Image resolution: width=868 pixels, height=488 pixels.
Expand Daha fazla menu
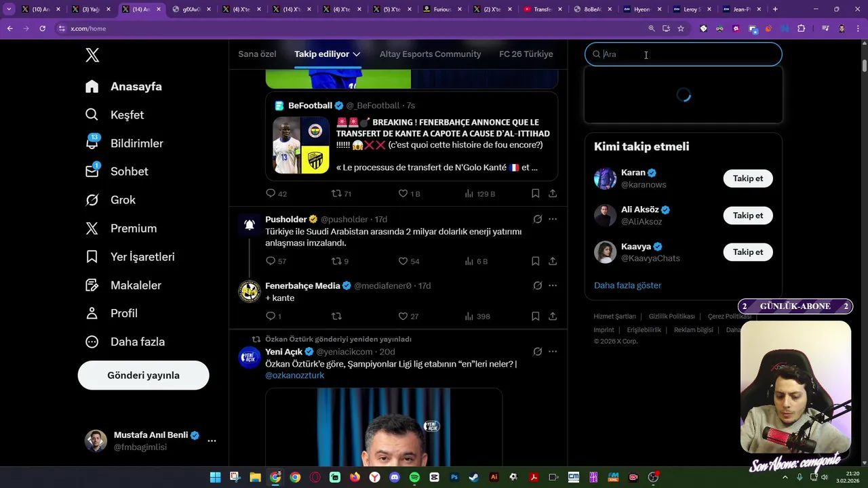click(125, 342)
